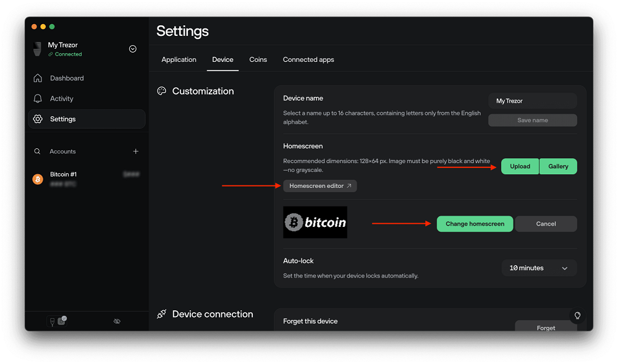Open the homescreen Gallery
Screen dimensions: 618x364
coord(558,166)
